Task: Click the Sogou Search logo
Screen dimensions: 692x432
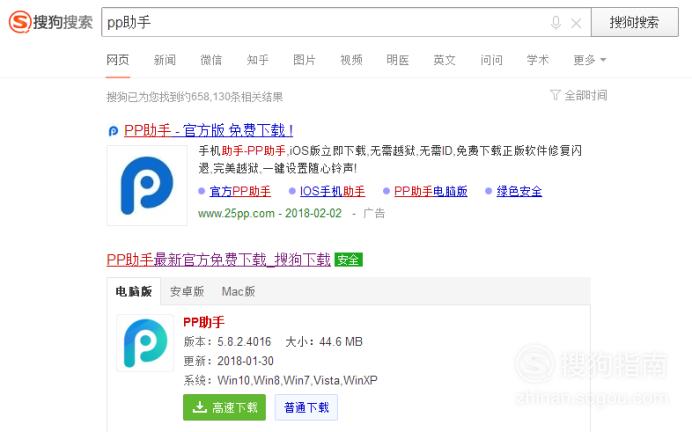Action: (x=51, y=22)
